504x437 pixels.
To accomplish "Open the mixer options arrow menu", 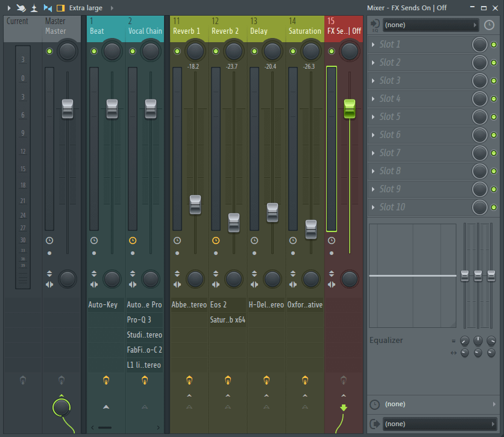I will click(9, 8).
